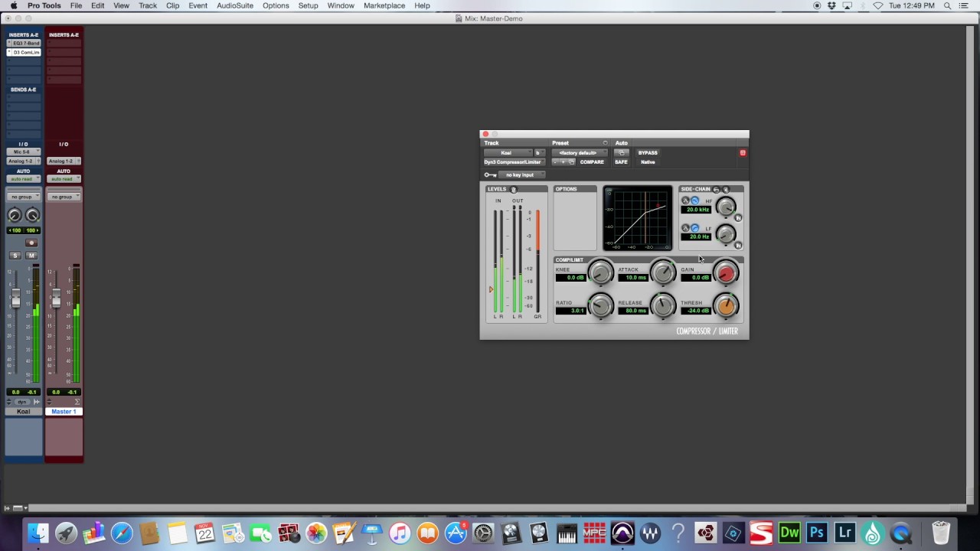Viewport: 980px width, 551px height.
Task: Click the side-chain key icon beside label
Action: (x=717, y=189)
